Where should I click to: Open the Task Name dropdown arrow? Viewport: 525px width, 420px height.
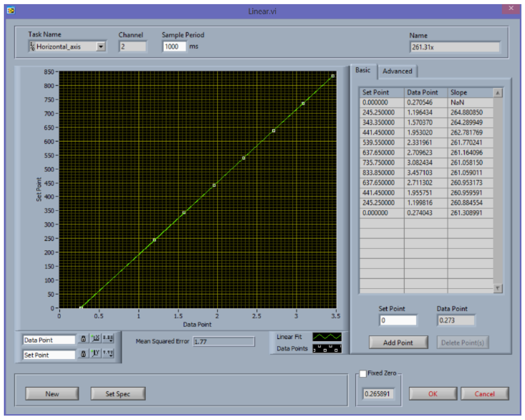[101, 47]
